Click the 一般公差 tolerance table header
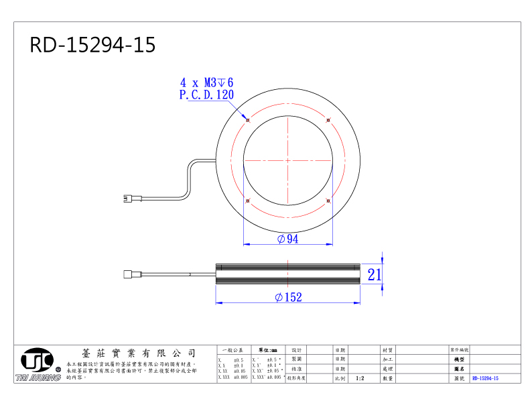Viewport: 532px width, 399px height. pos(233,350)
